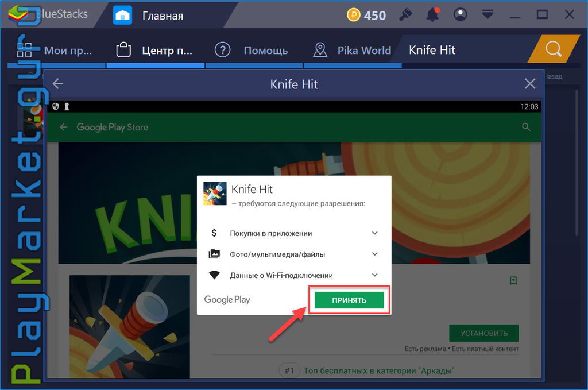Click the Google Play Store search magnifier
This screenshot has height=390, width=588.
tap(526, 127)
